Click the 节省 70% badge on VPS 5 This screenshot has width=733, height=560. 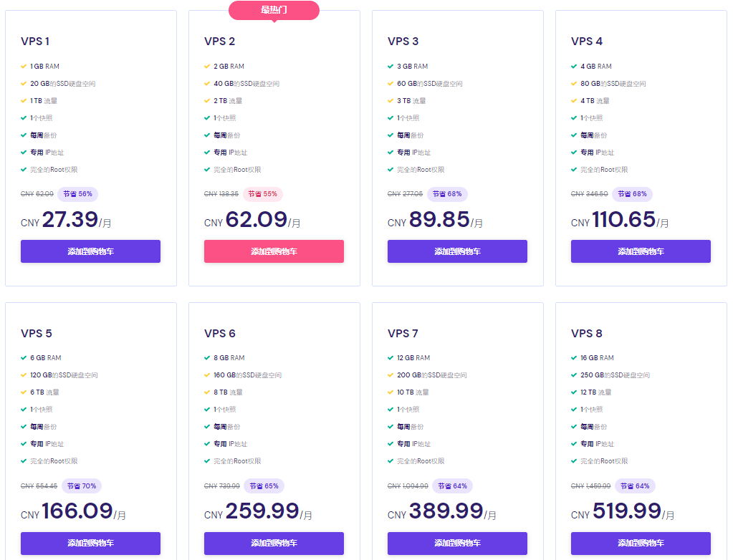[81, 486]
